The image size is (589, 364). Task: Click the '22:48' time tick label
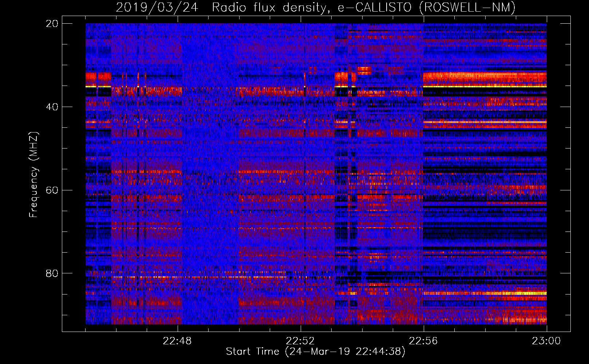(x=177, y=341)
